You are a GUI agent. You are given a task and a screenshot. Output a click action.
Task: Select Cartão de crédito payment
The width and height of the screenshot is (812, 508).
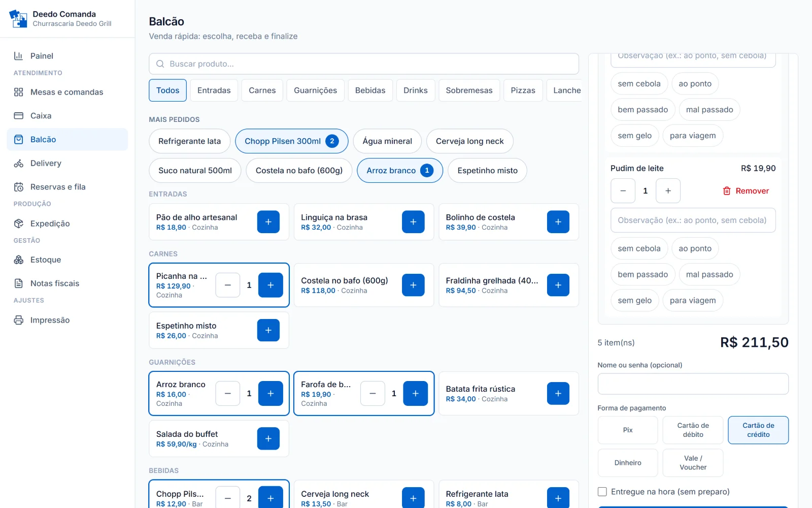pos(758,430)
